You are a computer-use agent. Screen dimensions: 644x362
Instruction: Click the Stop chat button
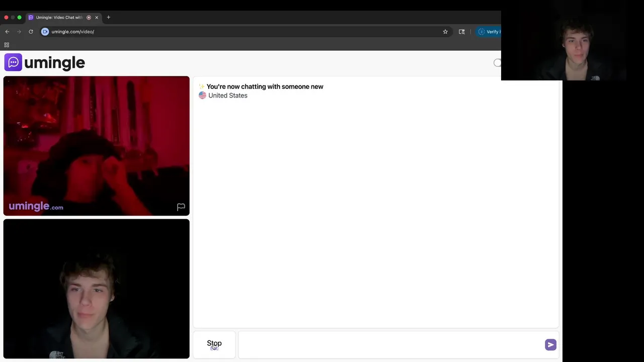tap(214, 344)
